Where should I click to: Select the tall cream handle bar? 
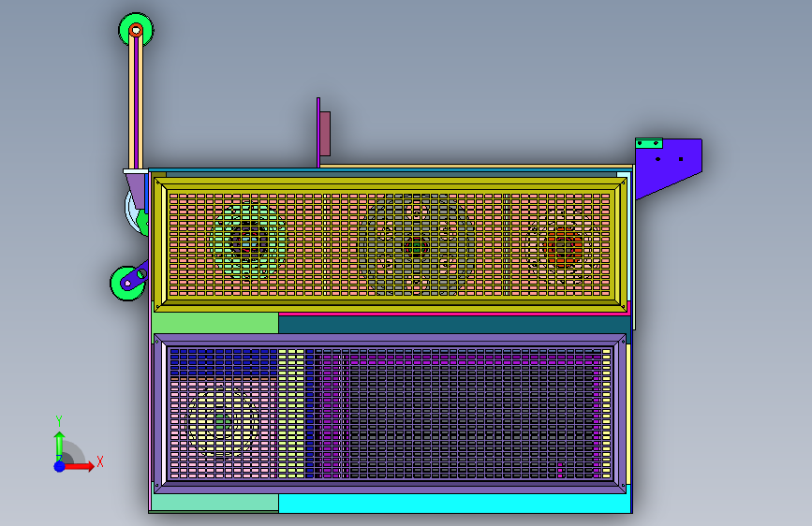(136, 101)
